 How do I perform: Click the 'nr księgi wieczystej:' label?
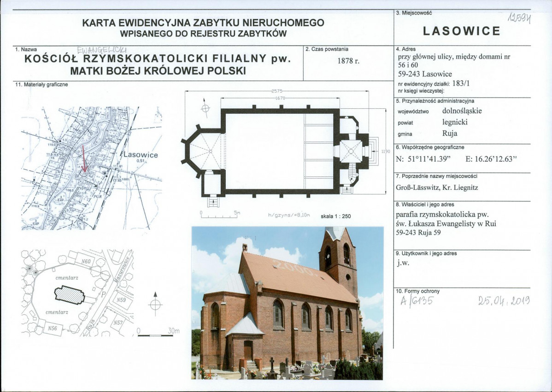[x=421, y=91]
